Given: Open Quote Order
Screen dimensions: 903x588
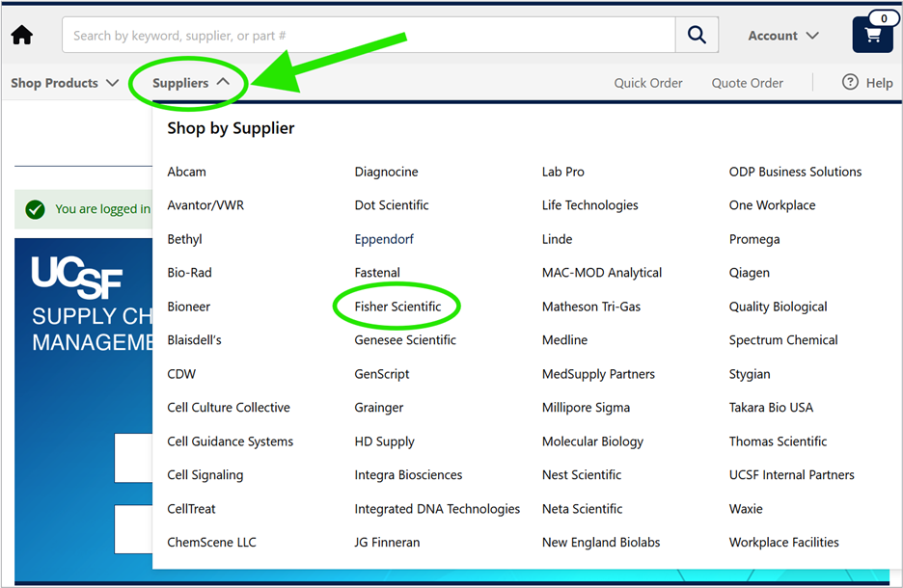Looking at the screenshot, I should [x=747, y=83].
